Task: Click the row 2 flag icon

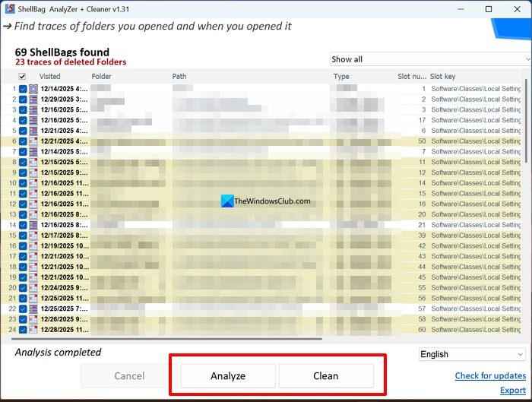Action: click(x=33, y=100)
